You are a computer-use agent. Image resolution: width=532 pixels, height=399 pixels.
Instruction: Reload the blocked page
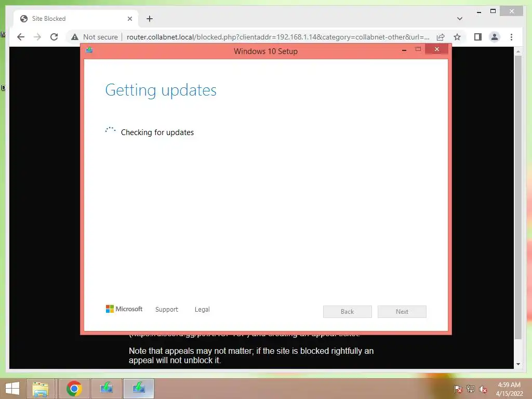(x=54, y=37)
